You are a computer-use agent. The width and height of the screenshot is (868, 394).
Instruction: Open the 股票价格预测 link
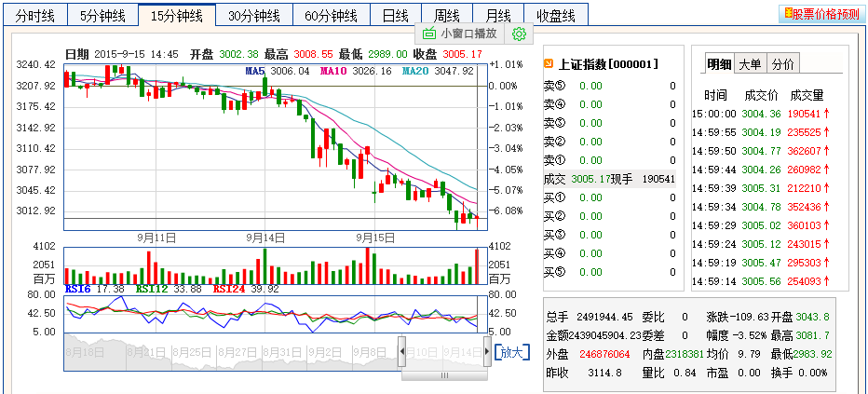click(x=822, y=14)
